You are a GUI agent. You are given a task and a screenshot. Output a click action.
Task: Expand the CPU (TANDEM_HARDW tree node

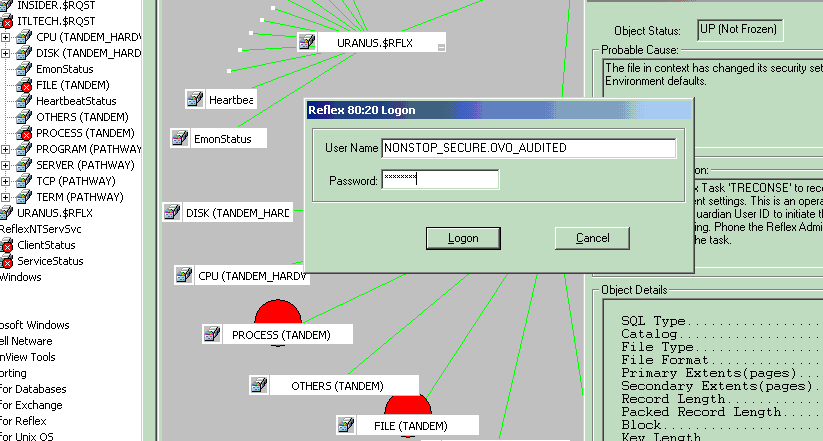tap(5, 37)
